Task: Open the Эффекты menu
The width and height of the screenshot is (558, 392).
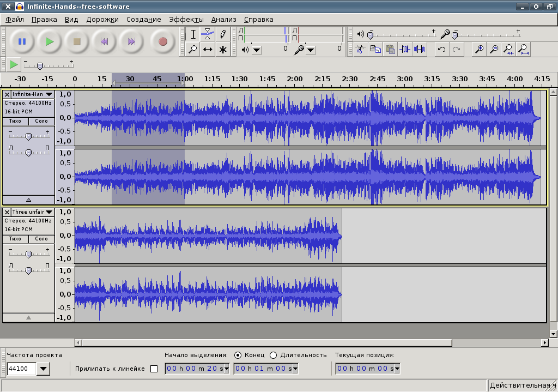Action: (186, 20)
